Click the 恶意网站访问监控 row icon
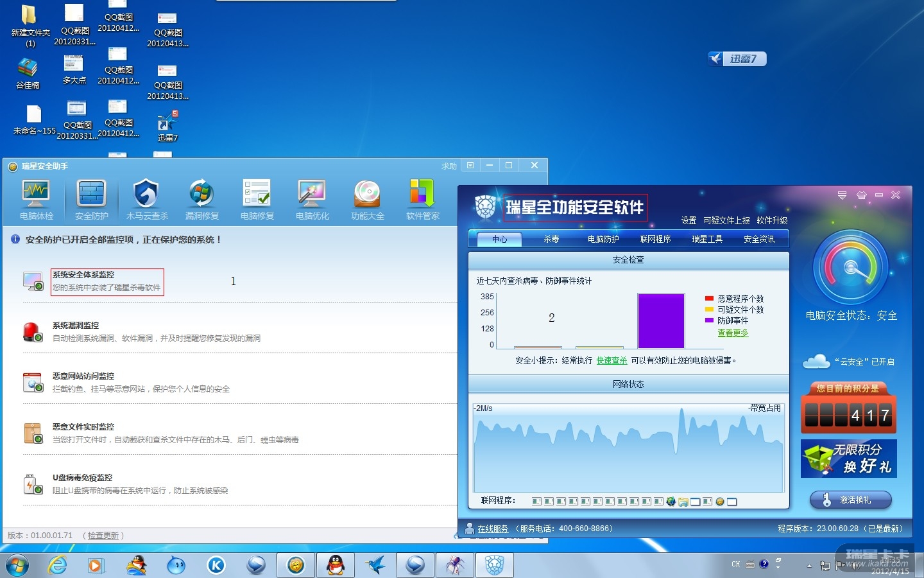 33,382
